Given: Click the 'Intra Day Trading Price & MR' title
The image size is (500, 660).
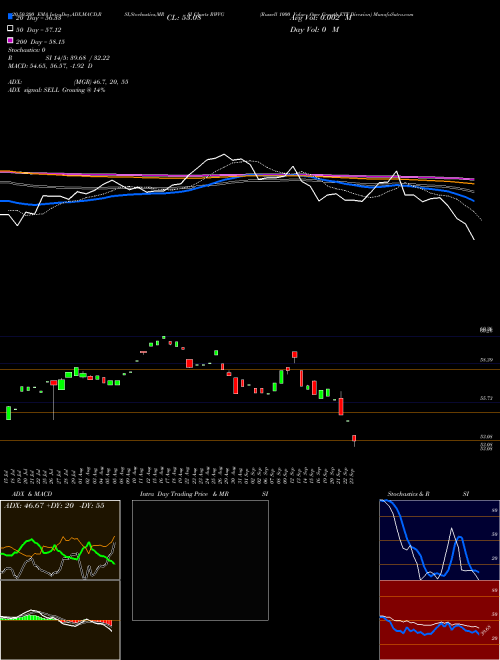Looking at the screenshot, I should (x=184, y=494).
